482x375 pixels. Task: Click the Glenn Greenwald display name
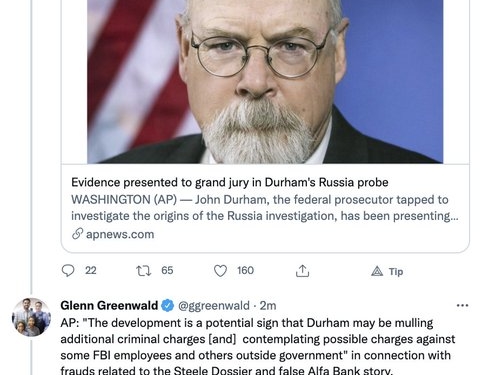(x=109, y=305)
